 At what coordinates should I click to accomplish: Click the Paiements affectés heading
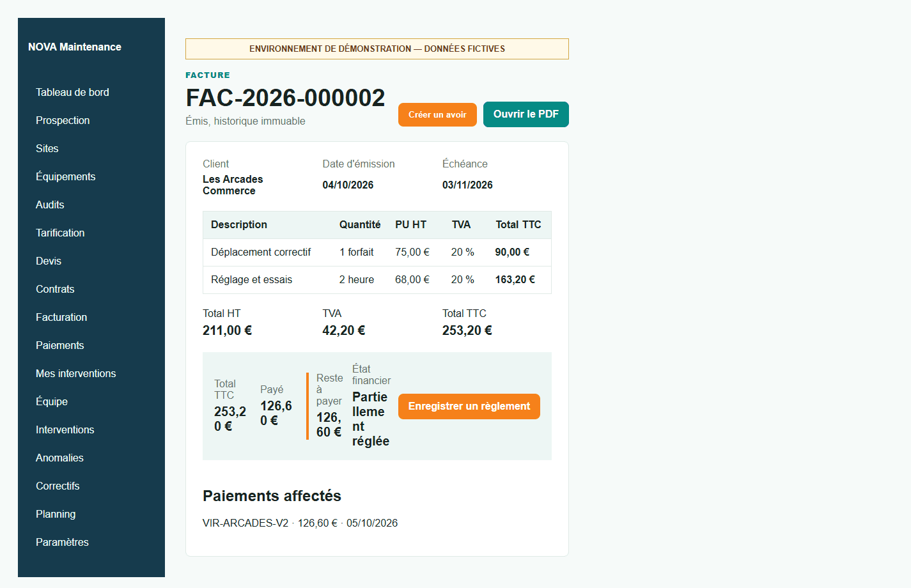272,496
